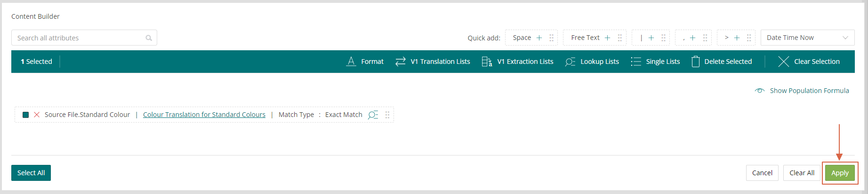Remove Source File.Standard Colour with red X
This screenshot has height=194, width=868.
click(37, 115)
